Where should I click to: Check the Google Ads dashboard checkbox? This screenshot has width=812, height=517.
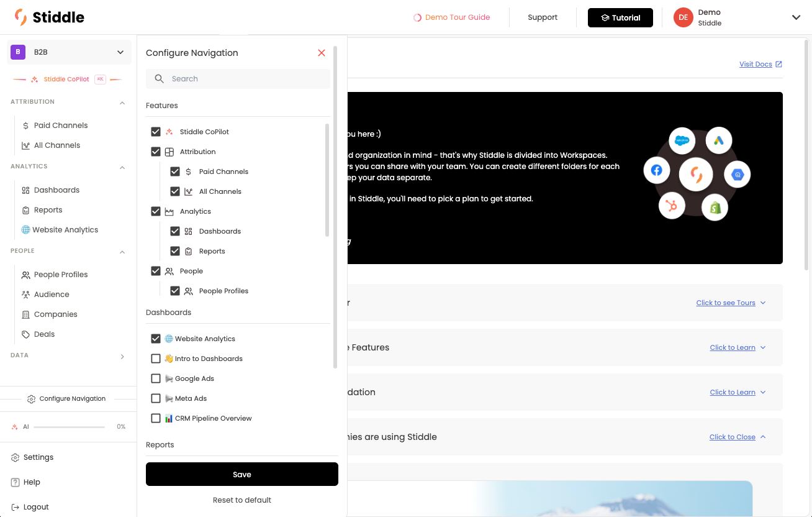click(x=156, y=378)
